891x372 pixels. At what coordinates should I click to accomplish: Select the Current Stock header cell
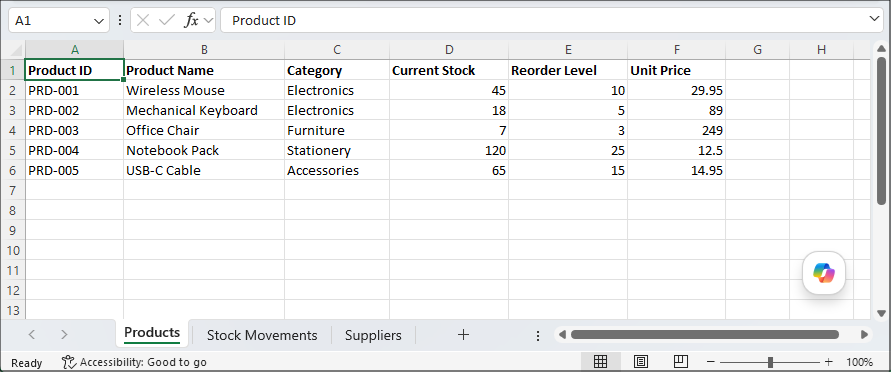coord(449,70)
